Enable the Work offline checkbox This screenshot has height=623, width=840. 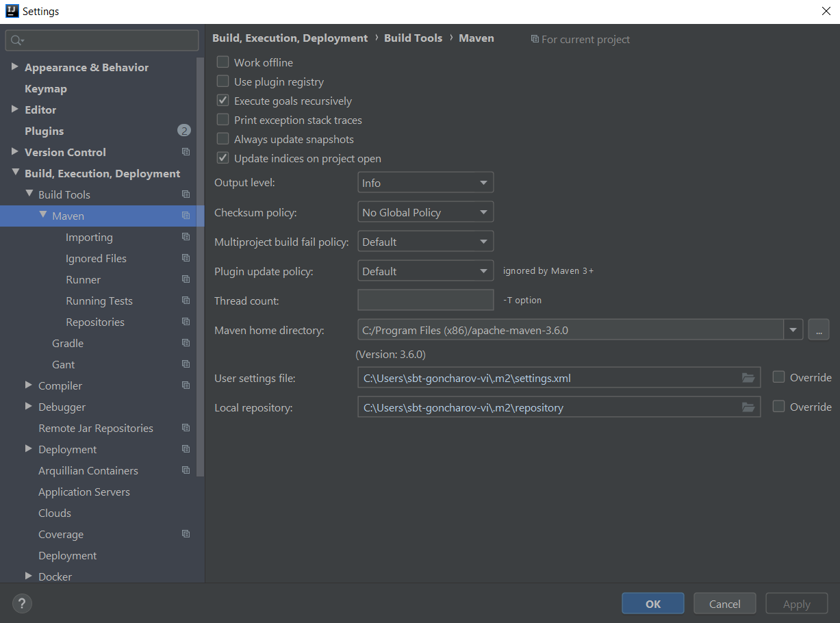[x=222, y=62]
